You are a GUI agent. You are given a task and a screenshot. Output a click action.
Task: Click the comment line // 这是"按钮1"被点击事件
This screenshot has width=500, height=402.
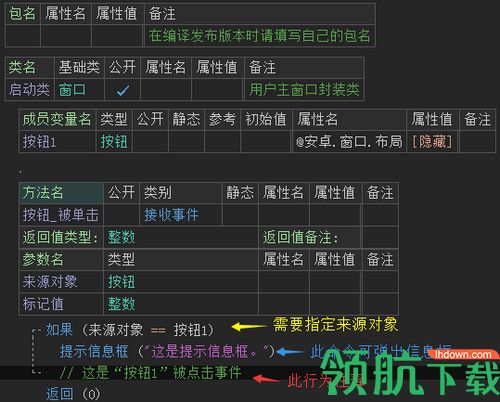(150, 373)
